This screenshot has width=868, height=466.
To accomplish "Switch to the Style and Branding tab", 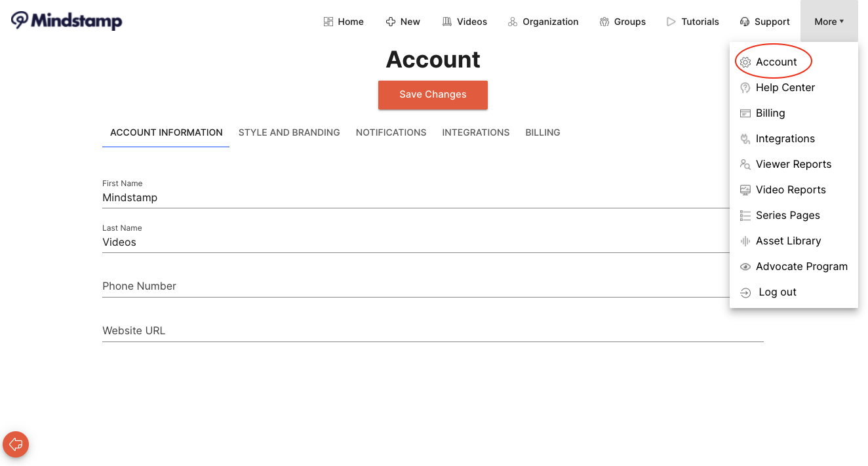I will coord(289,132).
